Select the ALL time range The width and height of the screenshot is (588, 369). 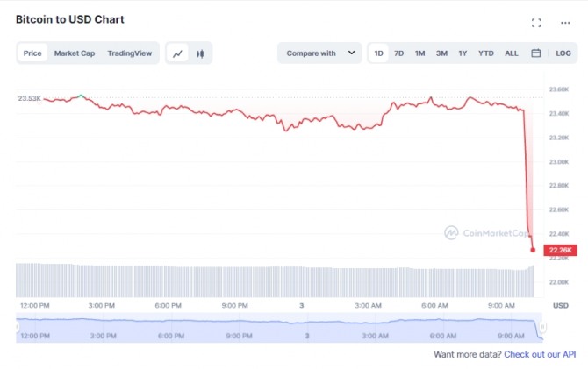(512, 53)
